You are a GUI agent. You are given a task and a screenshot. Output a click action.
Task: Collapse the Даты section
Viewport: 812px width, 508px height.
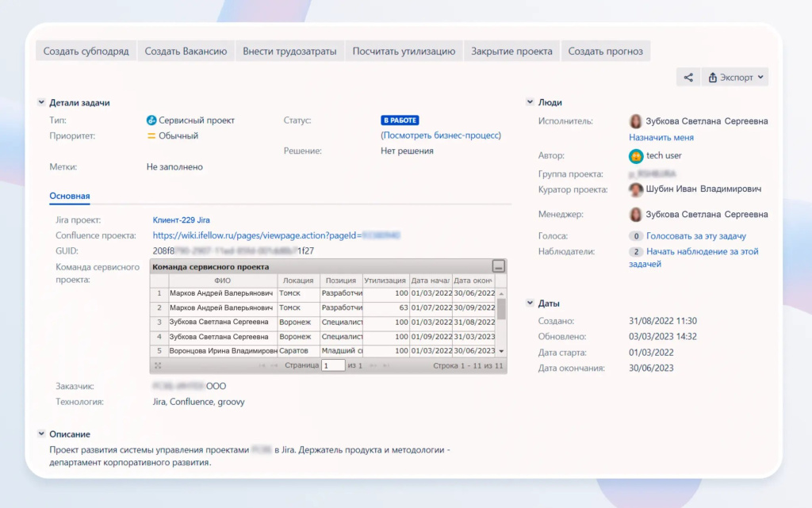click(x=530, y=304)
